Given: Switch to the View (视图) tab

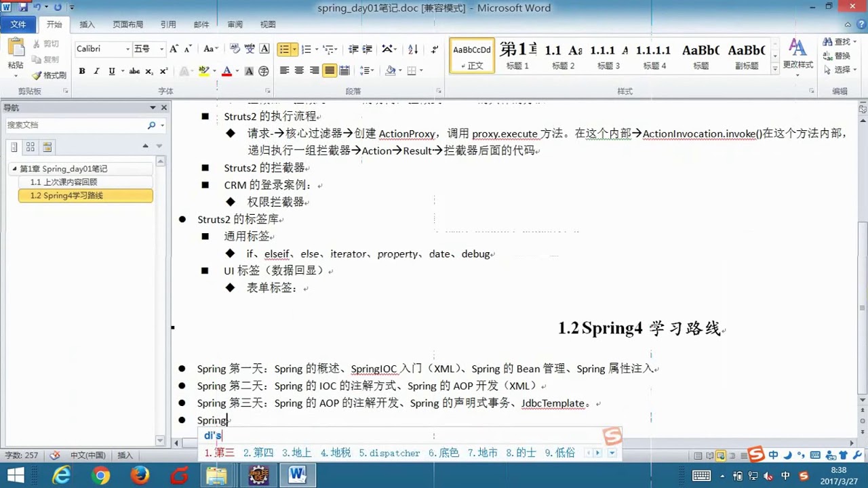Looking at the screenshot, I should [x=268, y=24].
